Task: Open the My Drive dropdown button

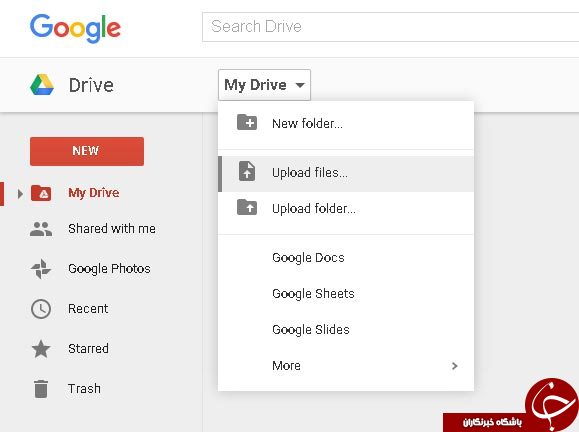Action: [264, 85]
